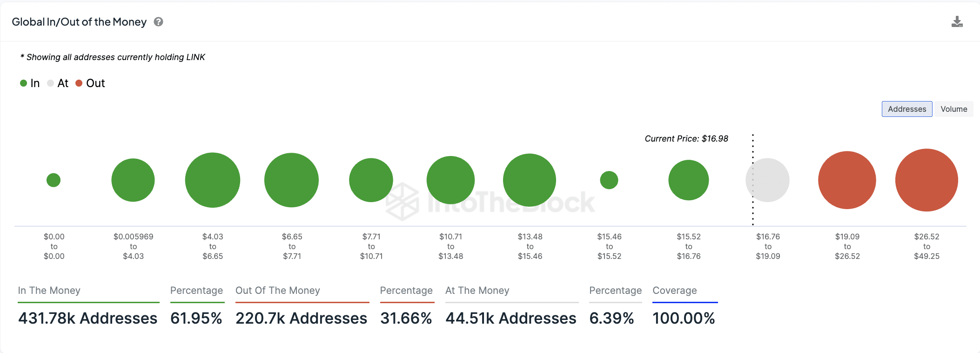
Task: Click the 6.39% percentage value
Action: click(611, 318)
